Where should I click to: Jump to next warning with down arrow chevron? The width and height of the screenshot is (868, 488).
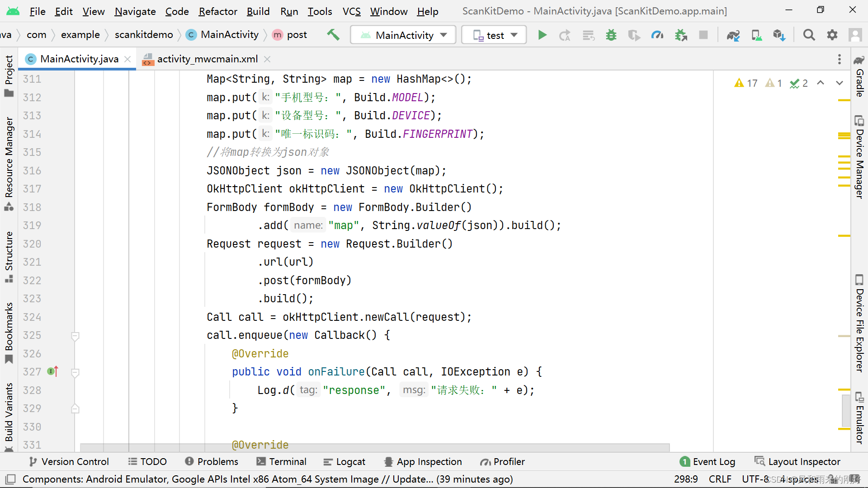click(x=840, y=83)
